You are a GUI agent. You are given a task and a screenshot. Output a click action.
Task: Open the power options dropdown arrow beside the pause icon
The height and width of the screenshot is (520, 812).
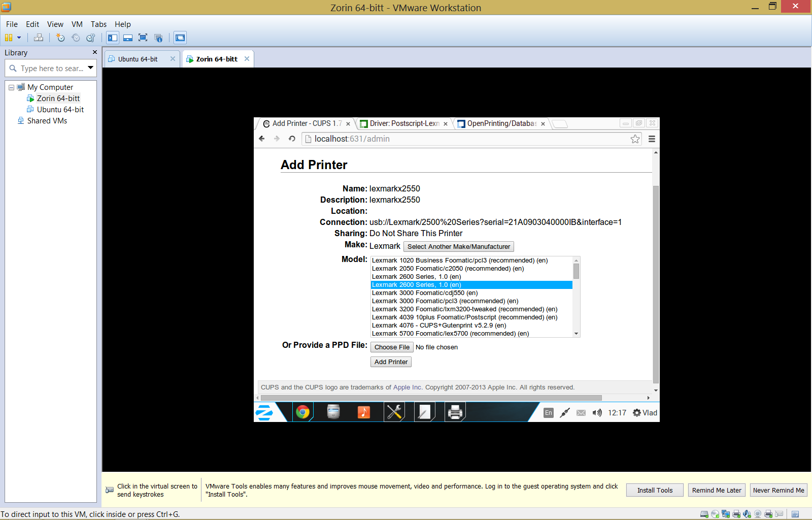coord(19,38)
